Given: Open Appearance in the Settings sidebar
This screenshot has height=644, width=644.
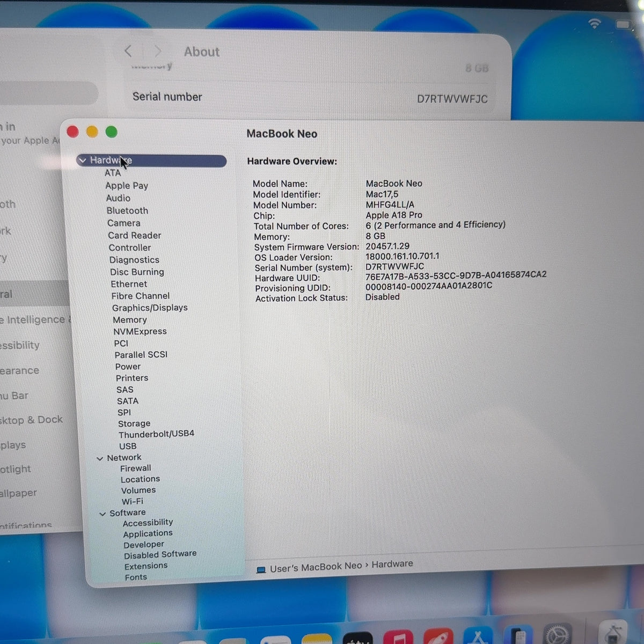Looking at the screenshot, I should 19,371.
